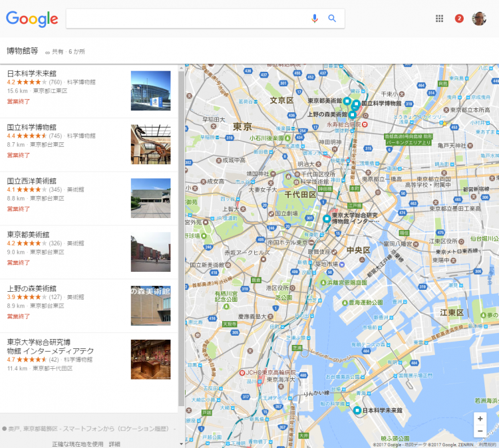499x448 pixels.
Task: Open 東京大学総合研究博物館 インターメディアテク listing
Action: tap(51, 346)
